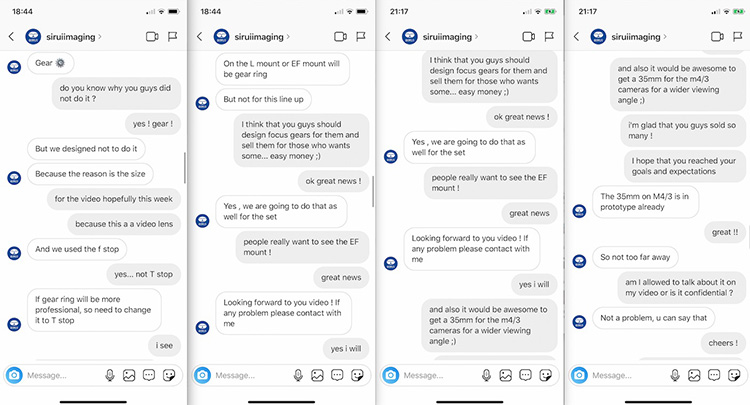Tap the siruiimaging header avatar in the third chat
The image size is (750, 405).
tap(410, 36)
